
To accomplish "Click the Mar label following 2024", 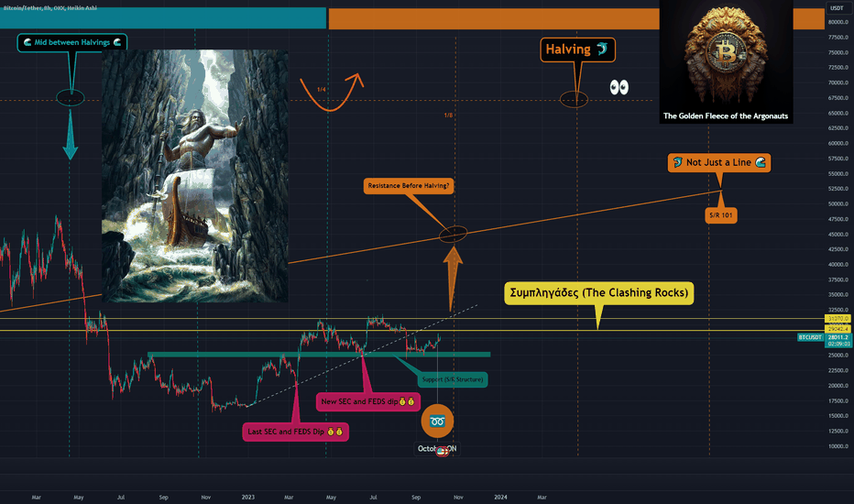I will pos(542,497).
